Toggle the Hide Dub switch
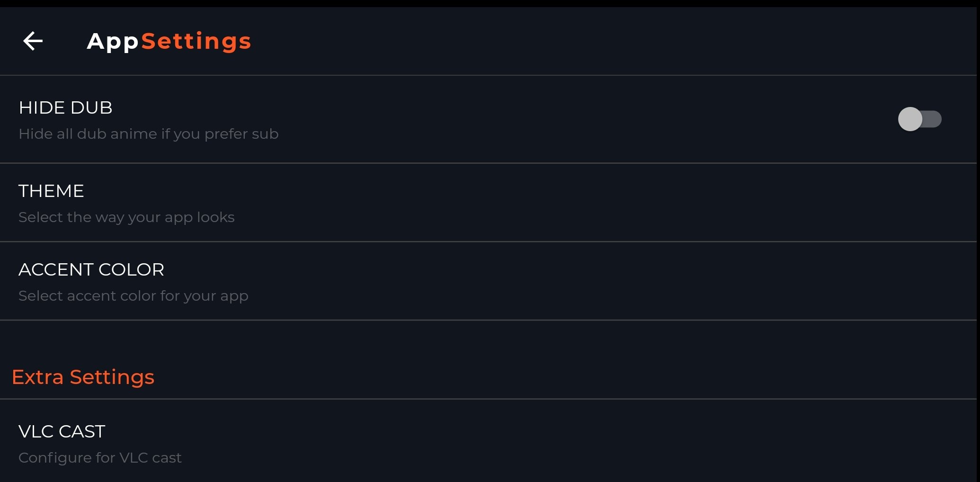Viewport: 980px width, 482px height. click(919, 119)
